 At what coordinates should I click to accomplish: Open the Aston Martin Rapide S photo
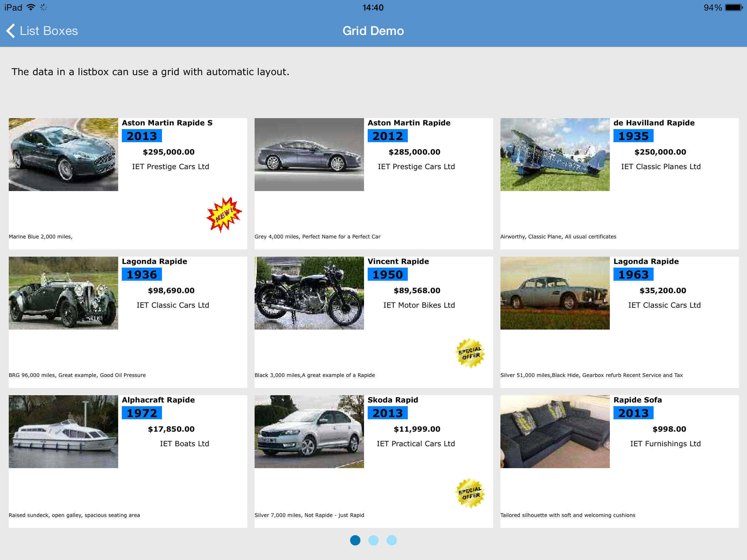tap(63, 155)
